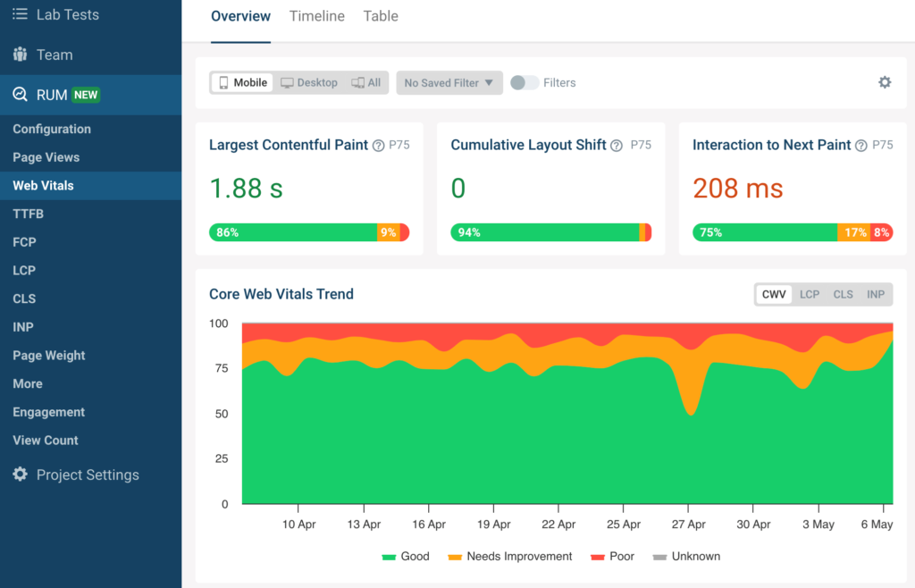Open the No Saved Filter dropdown

pyautogui.click(x=449, y=82)
